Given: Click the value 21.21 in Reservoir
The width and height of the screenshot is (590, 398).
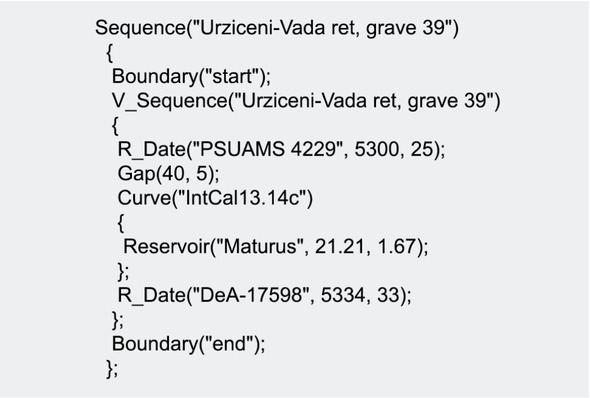Looking at the screenshot, I should coord(340,246).
